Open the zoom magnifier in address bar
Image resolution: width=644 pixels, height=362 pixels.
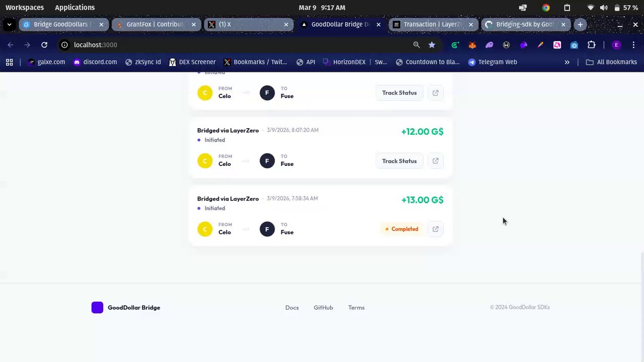pos(417,45)
